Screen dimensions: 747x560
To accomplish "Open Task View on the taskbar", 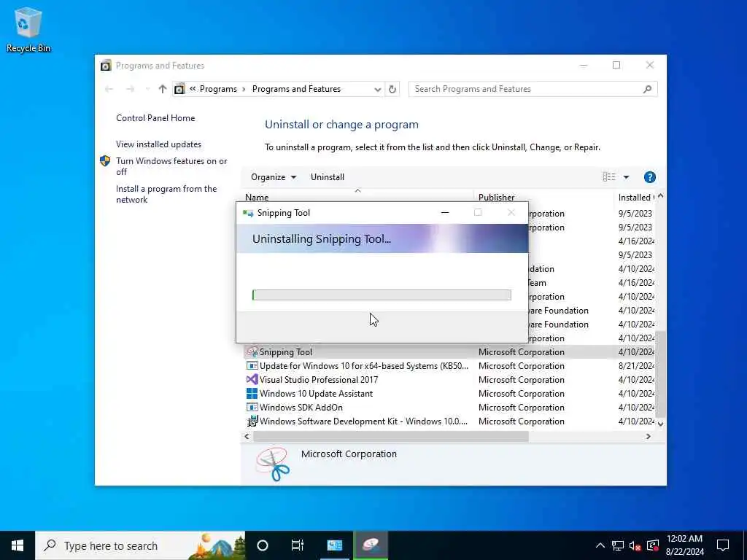I will (298, 545).
